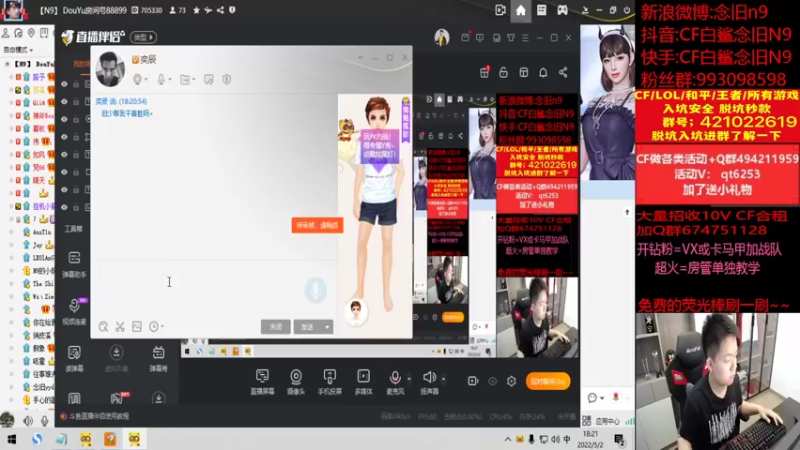Toggle visibility eye of second source layer

tap(64, 102)
